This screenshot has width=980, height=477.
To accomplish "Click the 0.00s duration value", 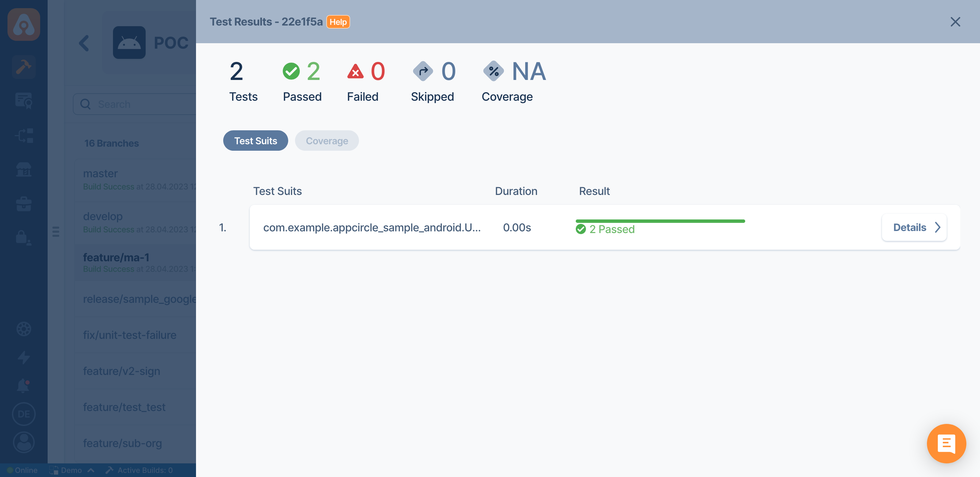I will click(517, 228).
